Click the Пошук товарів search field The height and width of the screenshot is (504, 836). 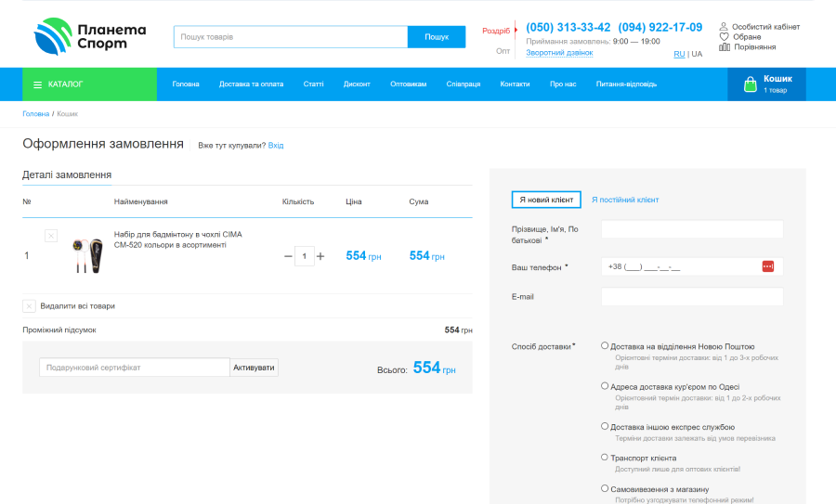tap(291, 37)
